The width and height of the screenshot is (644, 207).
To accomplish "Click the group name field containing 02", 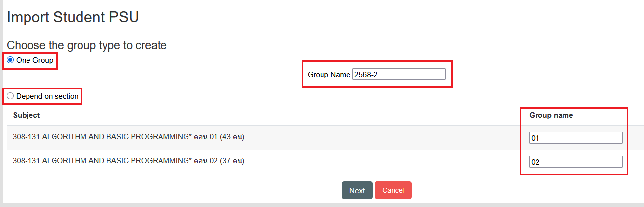I will tap(576, 162).
